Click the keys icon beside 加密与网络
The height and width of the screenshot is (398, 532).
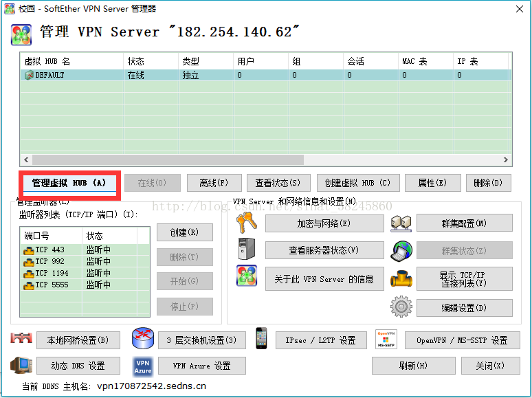point(246,223)
